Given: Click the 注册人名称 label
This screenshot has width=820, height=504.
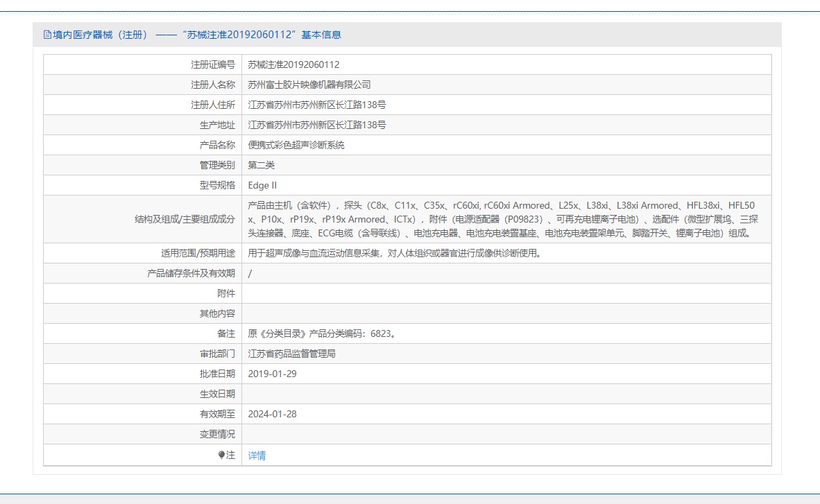Looking at the screenshot, I should [x=213, y=85].
